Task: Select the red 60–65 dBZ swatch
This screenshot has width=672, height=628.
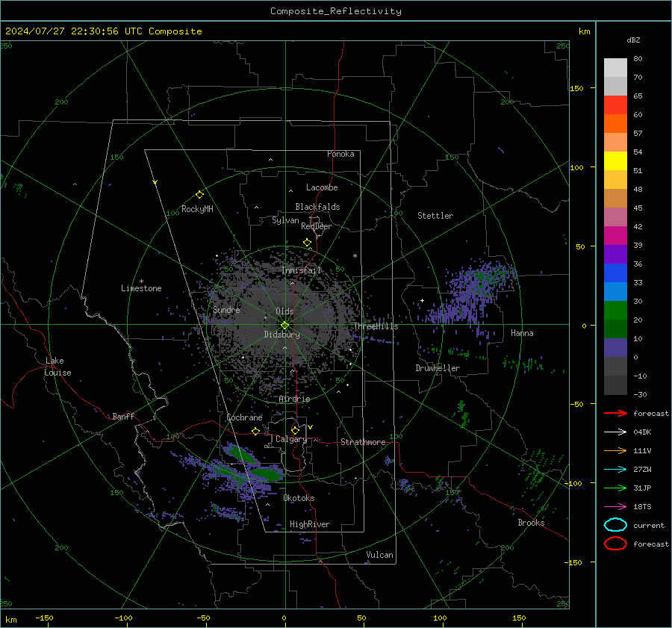Action: pyautogui.click(x=615, y=105)
